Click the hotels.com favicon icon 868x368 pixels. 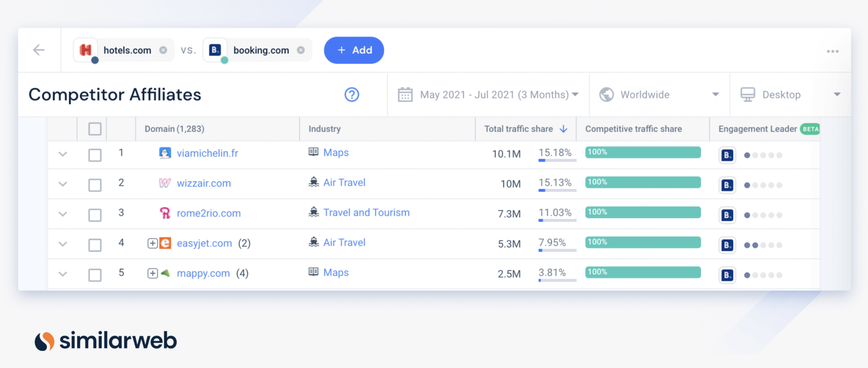click(86, 50)
